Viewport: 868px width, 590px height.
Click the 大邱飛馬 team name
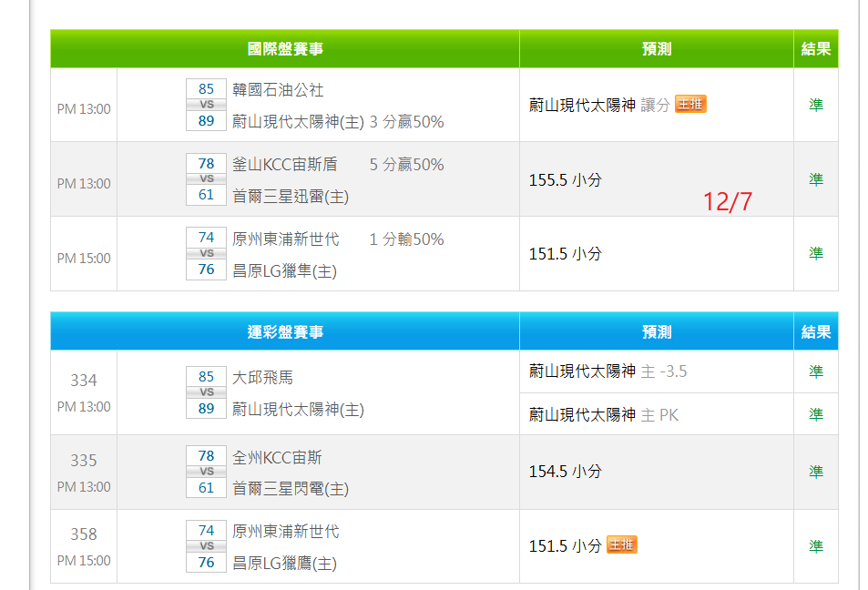(x=262, y=378)
